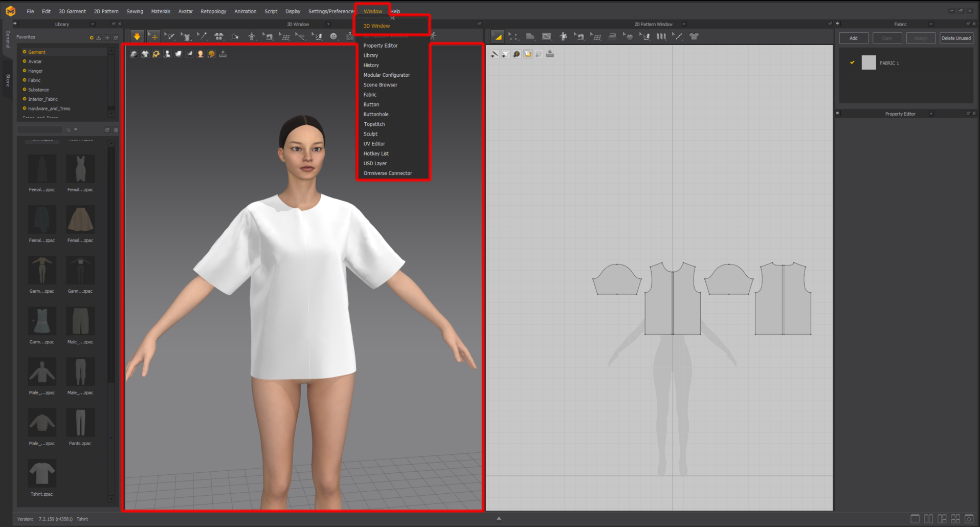Click the Show Avatar icon in the 3D view
The image size is (980, 527).
click(x=167, y=54)
